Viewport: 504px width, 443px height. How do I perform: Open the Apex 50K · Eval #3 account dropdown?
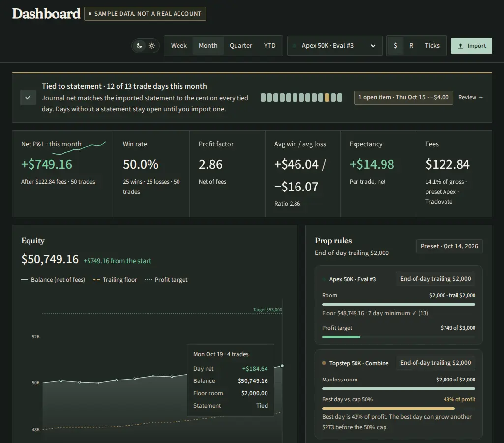click(335, 46)
